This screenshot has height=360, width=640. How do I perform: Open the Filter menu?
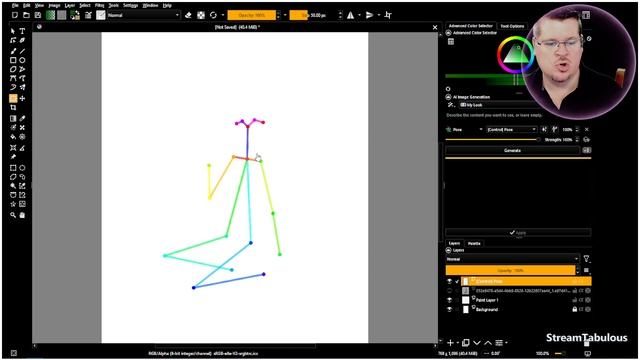pyautogui.click(x=100, y=5)
